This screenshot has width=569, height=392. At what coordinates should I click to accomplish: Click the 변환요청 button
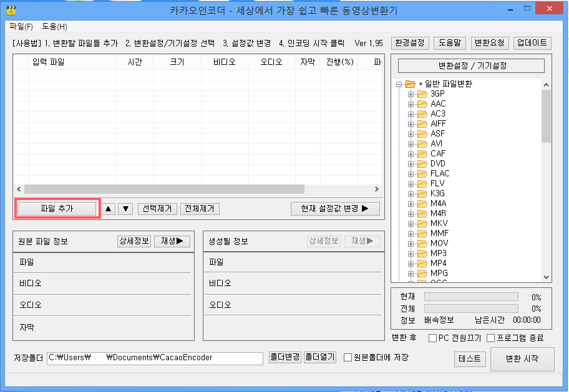pos(490,43)
